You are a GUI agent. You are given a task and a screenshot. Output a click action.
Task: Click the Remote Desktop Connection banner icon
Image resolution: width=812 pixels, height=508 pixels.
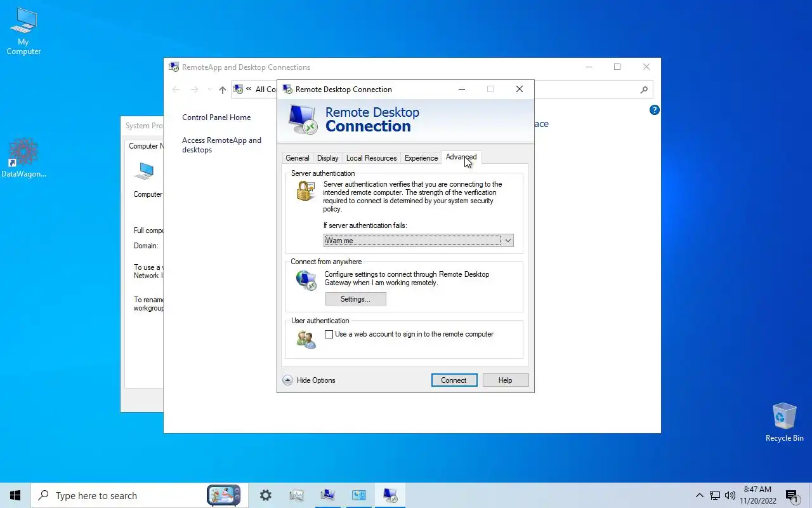[x=303, y=119]
